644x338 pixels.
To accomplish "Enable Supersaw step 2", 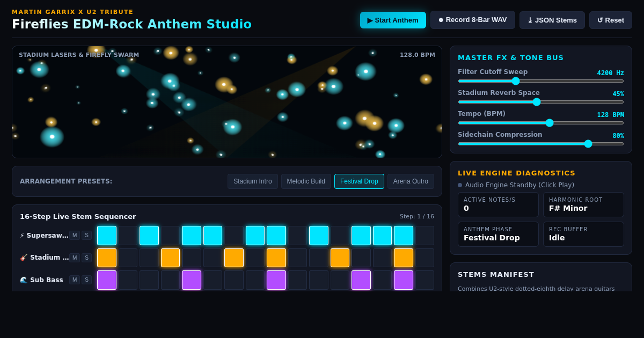I will (128, 236).
